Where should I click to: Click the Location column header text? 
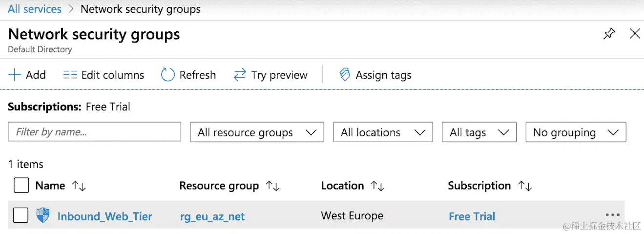(342, 186)
